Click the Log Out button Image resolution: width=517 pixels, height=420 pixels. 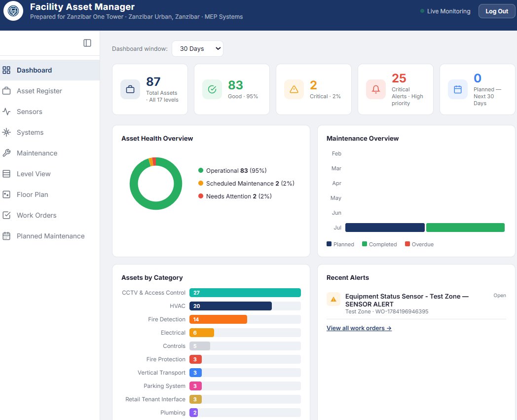tap(497, 11)
